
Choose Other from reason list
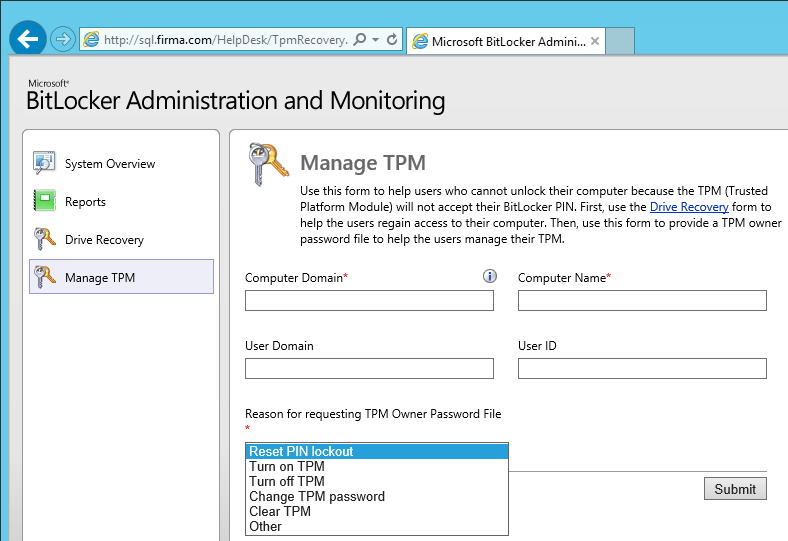click(377, 526)
